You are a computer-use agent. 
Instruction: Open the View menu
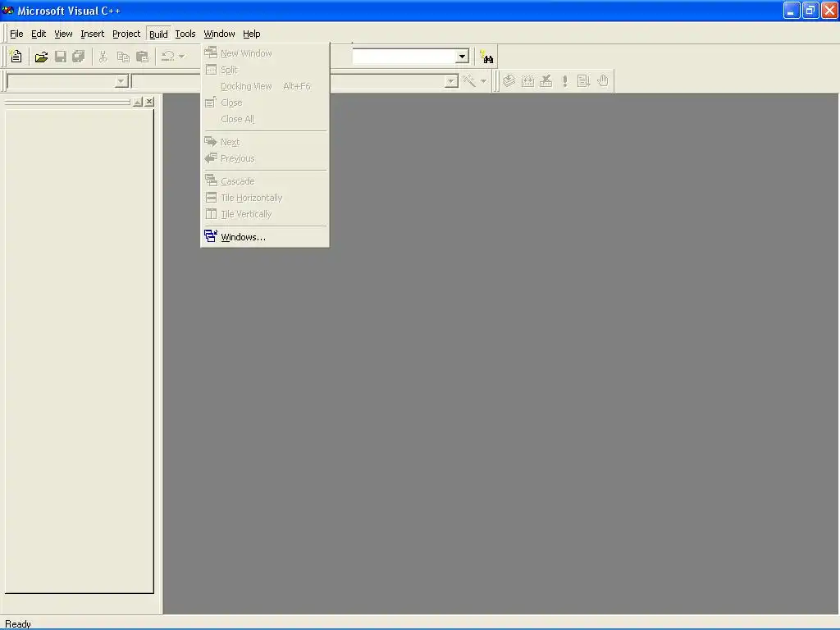pos(63,34)
